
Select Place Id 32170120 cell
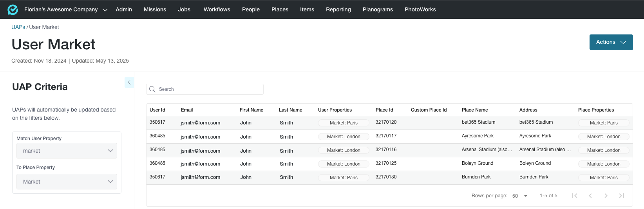(386, 122)
